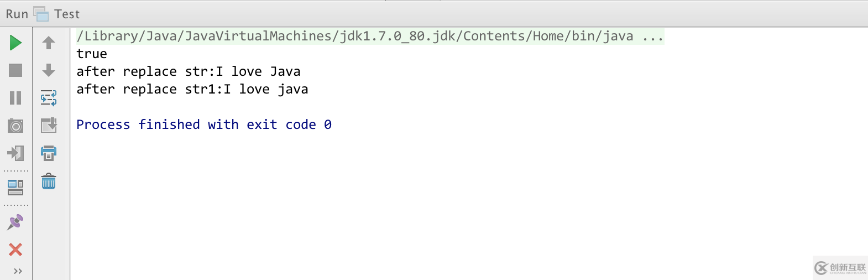Stop the process with the square icon

(15, 70)
